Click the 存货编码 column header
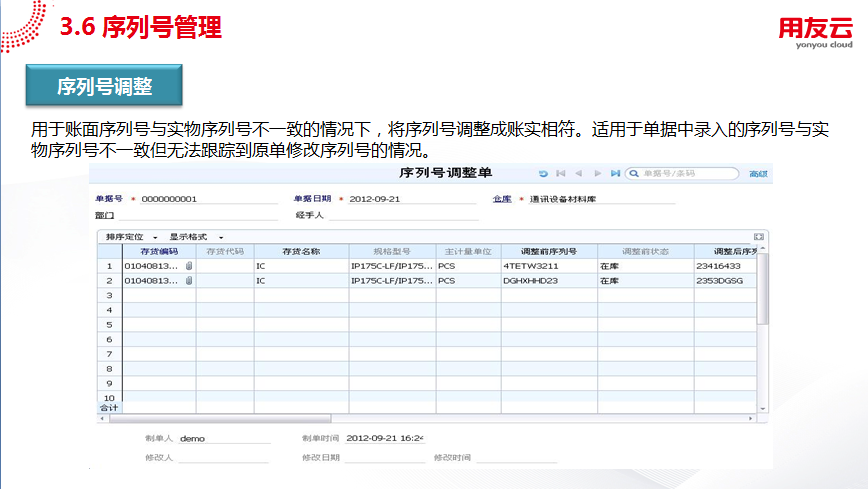Viewport: 868px width, 489px height. [159, 251]
